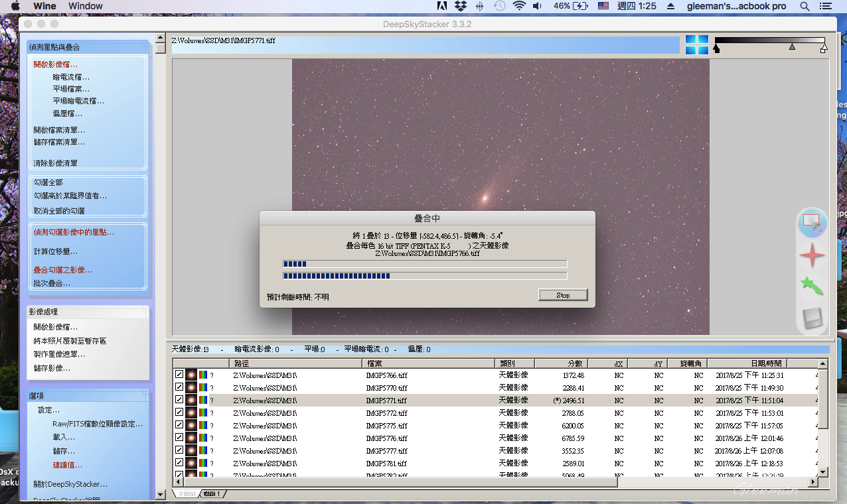Image resolution: width=847 pixels, height=504 pixels.
Task: Click 建議值... in 選項 panel
Action: click(x=68, y=465)
